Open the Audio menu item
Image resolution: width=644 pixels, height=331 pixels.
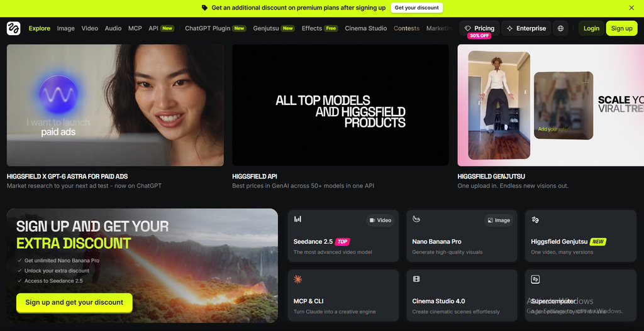click(113, 28)
